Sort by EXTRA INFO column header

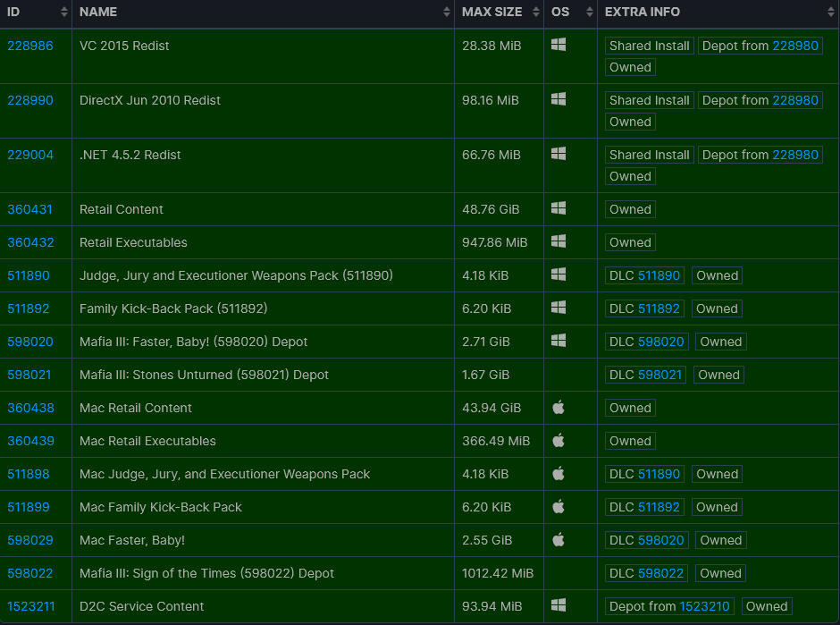click(x=718, y=12)
